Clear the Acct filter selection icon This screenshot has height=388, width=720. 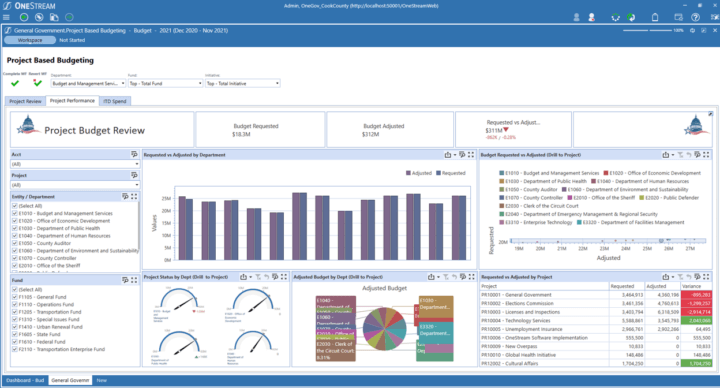(134, 154)
